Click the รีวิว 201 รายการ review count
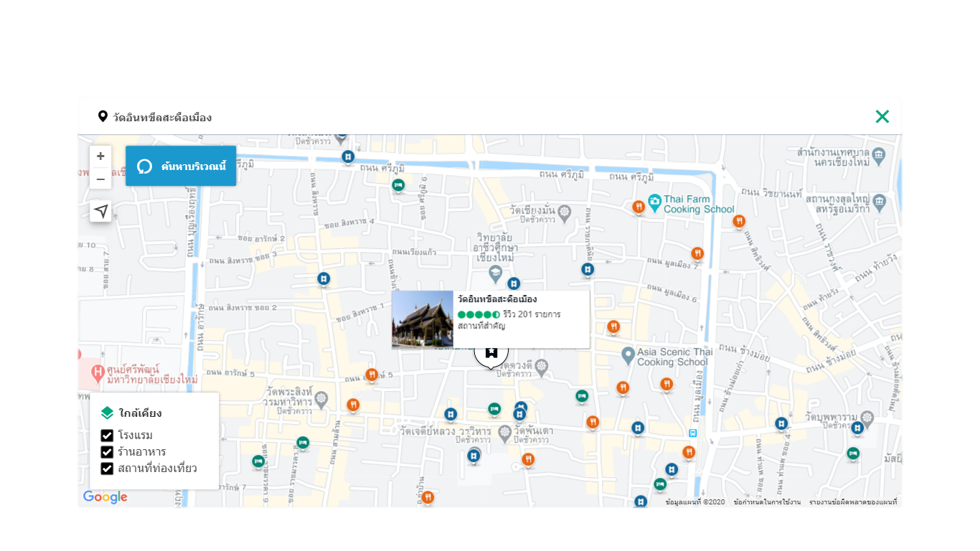 [x=532, y=314]
